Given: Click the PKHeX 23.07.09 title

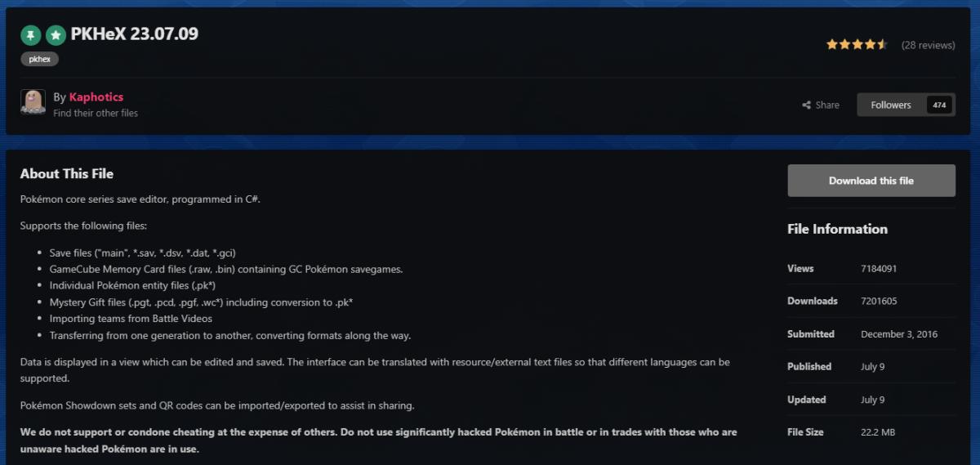Looking at the screenshot, I should (135, 34).
